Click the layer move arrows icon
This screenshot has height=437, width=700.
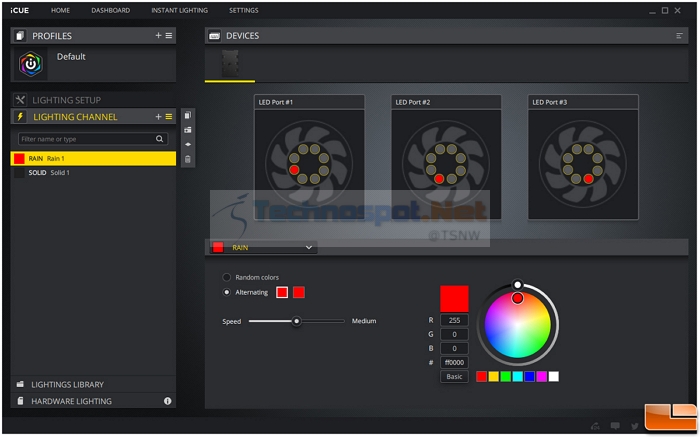click(188, 144)
